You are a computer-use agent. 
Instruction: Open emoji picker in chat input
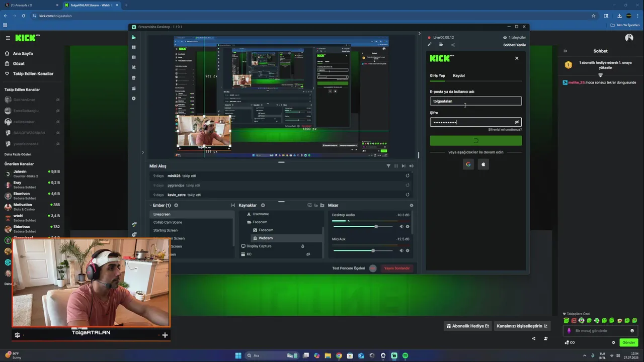click(x=632, y=331)
